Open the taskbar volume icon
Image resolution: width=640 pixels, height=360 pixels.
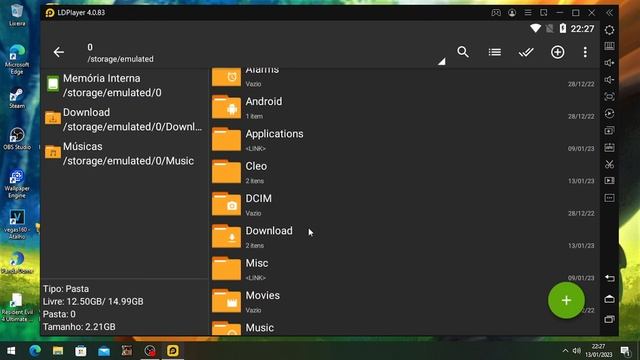577,351
